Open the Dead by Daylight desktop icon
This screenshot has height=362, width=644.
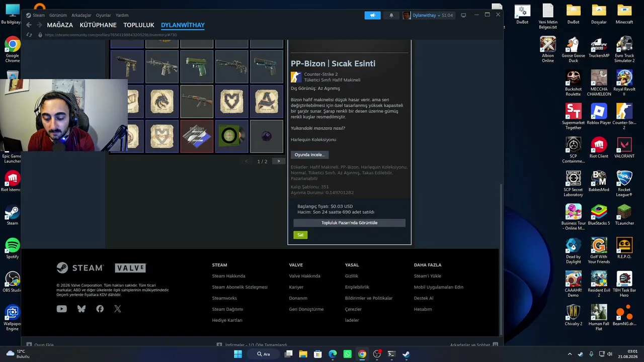(573, 250)
